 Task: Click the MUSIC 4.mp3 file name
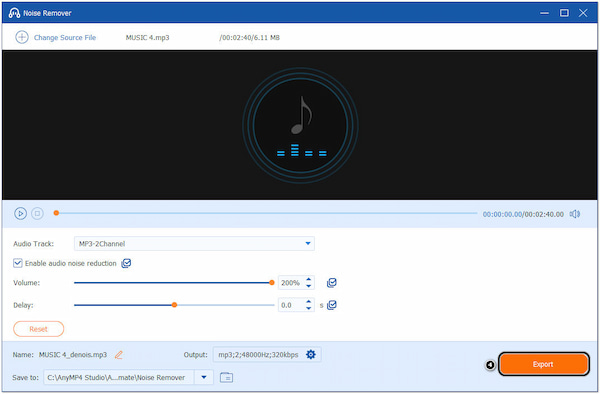(147, 37)
